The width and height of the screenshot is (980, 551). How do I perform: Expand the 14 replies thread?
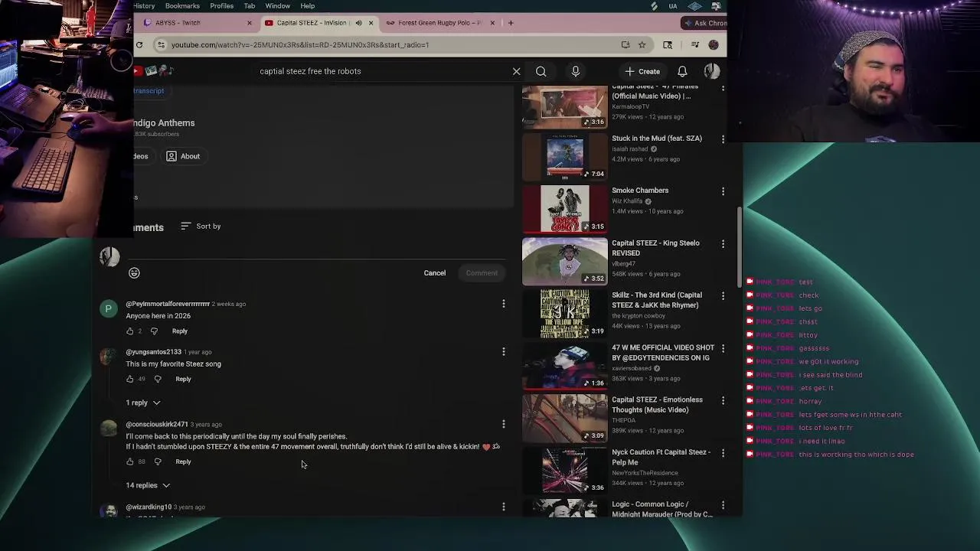tap(148, 485)
